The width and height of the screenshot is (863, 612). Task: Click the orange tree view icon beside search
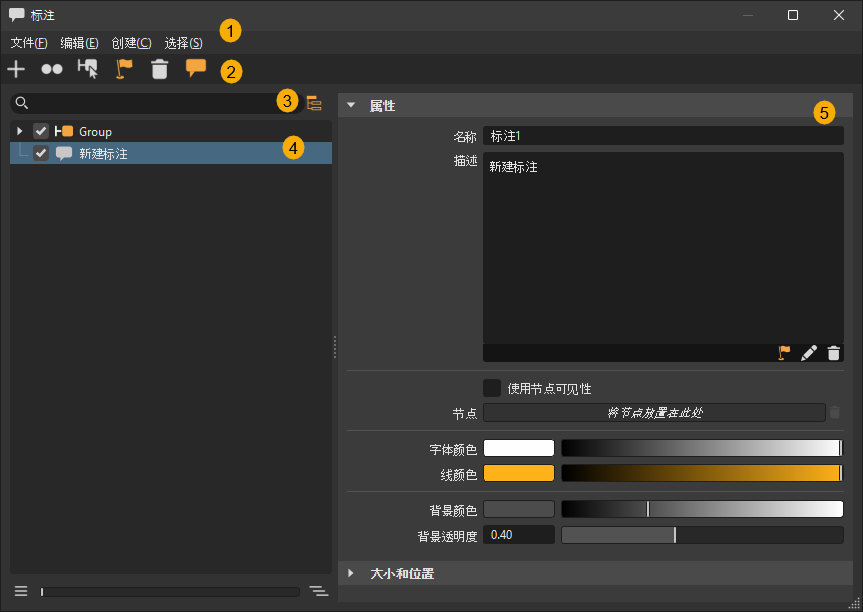[314, 103]
